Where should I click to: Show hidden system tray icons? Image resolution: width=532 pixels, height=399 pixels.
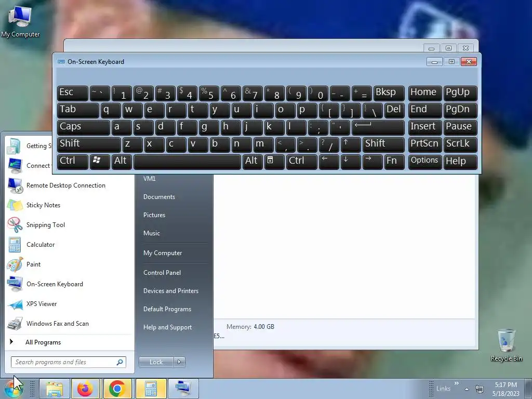[467, 389]
